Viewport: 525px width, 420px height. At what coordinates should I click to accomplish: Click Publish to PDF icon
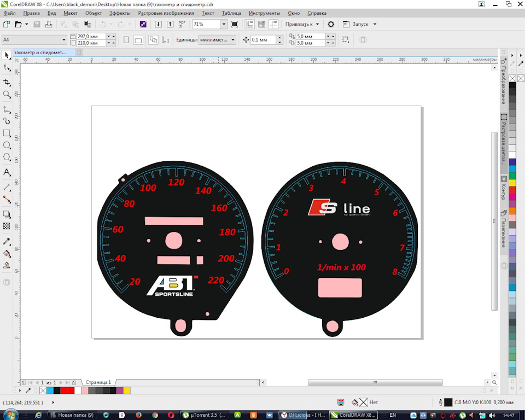pyautogui.click(x=182, y=24)
